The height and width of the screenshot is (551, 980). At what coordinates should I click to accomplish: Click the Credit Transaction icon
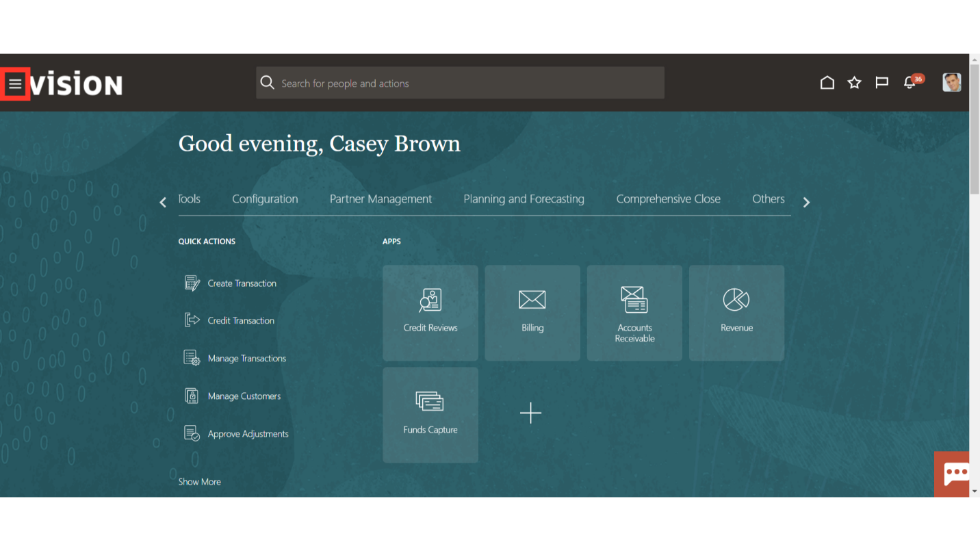coord(192,320)
